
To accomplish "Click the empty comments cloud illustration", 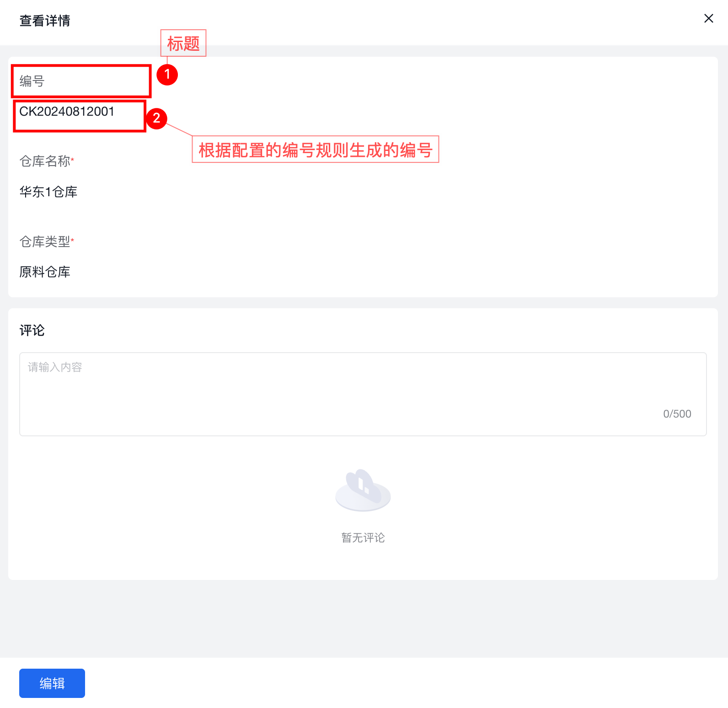I will (x=363, y=490).
